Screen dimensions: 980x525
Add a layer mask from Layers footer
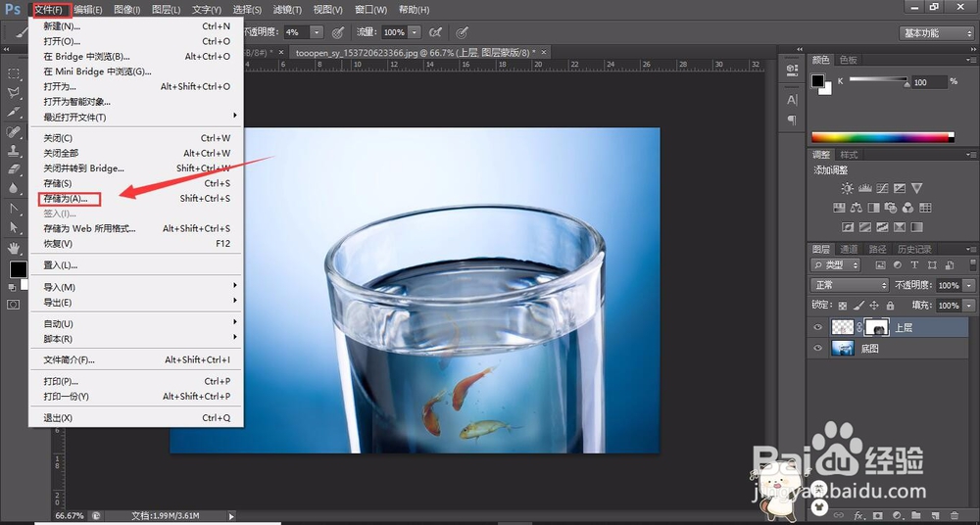[879, 515]
